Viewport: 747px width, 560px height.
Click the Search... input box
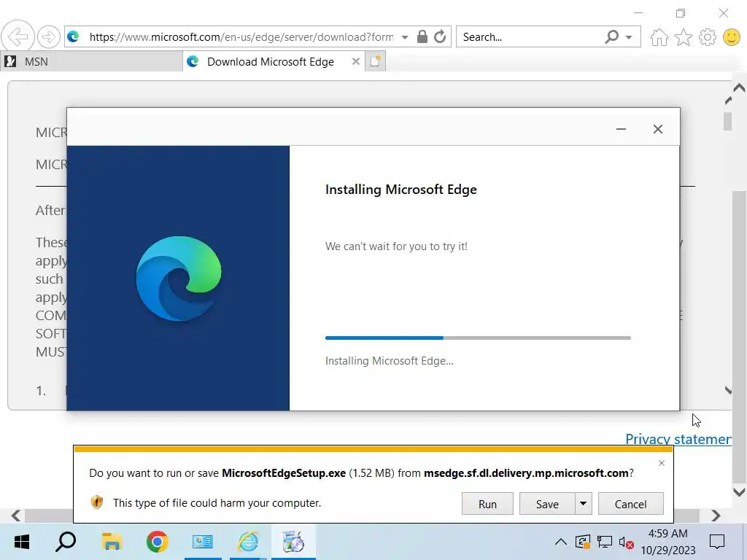(x=529, y=36)
